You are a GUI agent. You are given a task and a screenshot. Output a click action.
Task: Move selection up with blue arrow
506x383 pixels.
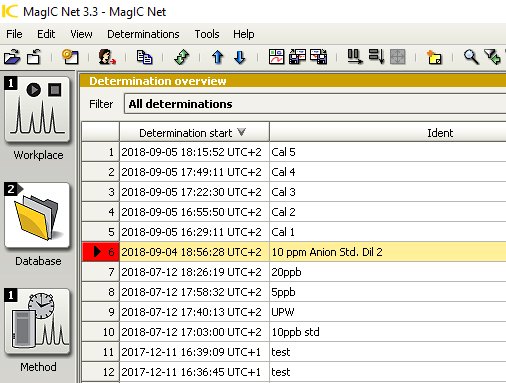point(218,57)
